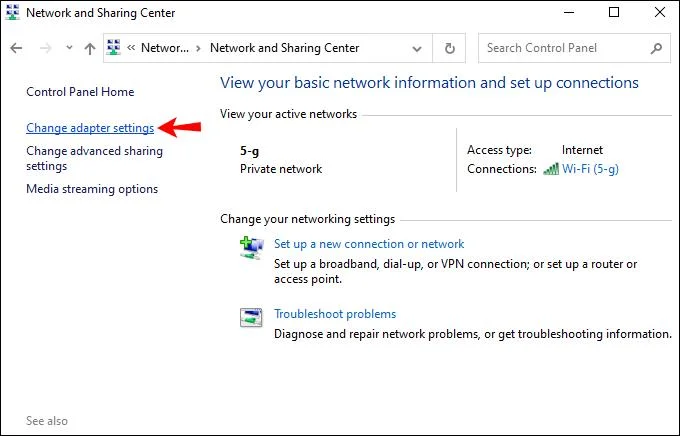This screenshot has width=680, height=436.
Task: Focus the Search Control Panel field
Action: click(x=564, y=48)
